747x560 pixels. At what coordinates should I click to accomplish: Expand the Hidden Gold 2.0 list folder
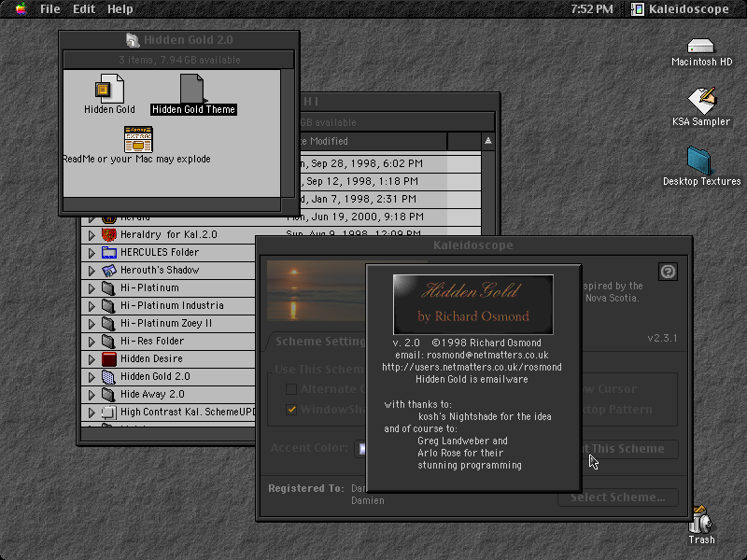pyautogui.click(x=92, y=377)
